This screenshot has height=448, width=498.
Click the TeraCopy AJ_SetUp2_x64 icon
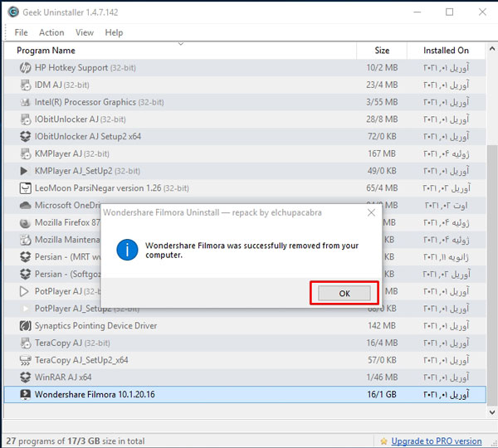[x=25, y=360]
